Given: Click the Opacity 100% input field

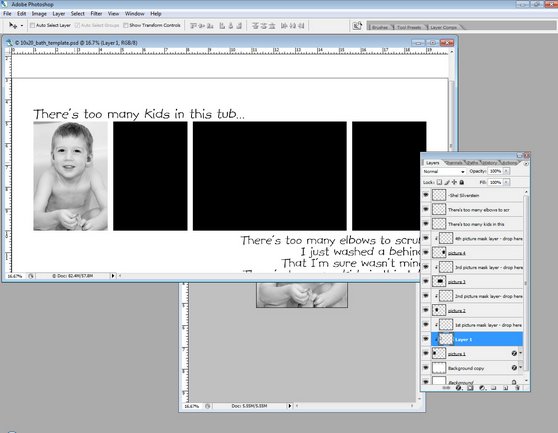Looking at the screenshot, I should click(495, 171).
